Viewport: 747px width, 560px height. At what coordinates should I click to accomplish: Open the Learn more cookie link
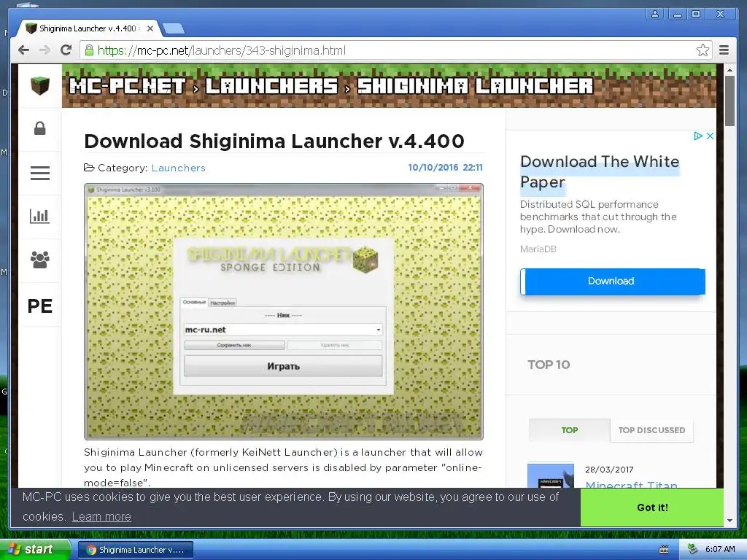coord(101,517)
